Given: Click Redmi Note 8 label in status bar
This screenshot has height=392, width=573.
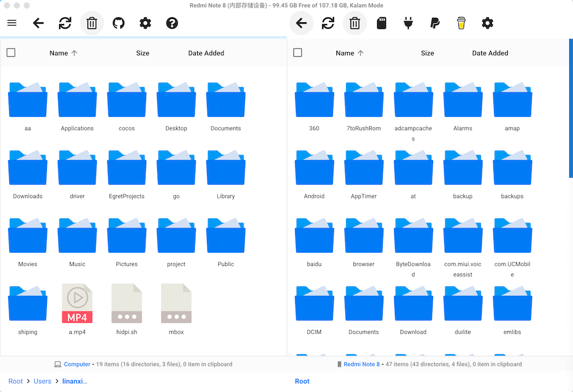Looking at the screenshot, I should click(362, 364).
